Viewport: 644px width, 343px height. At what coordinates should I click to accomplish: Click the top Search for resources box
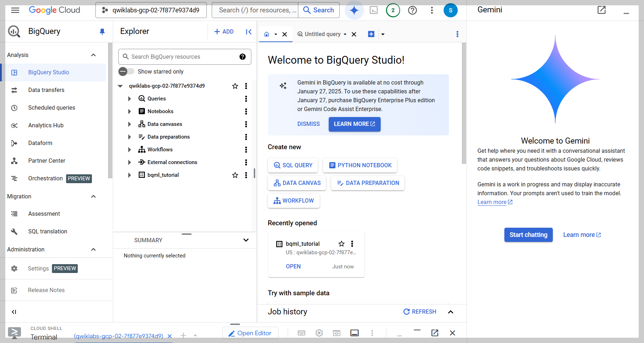255,10
